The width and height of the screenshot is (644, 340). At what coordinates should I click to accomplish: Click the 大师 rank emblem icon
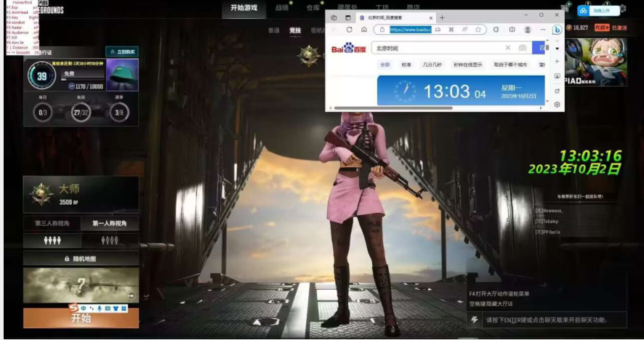41,194
